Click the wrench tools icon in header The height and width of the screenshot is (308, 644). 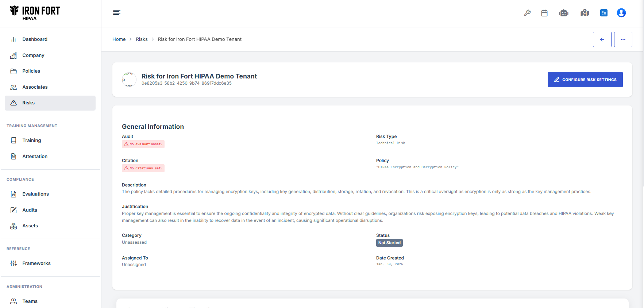click(x=527, y=13)
